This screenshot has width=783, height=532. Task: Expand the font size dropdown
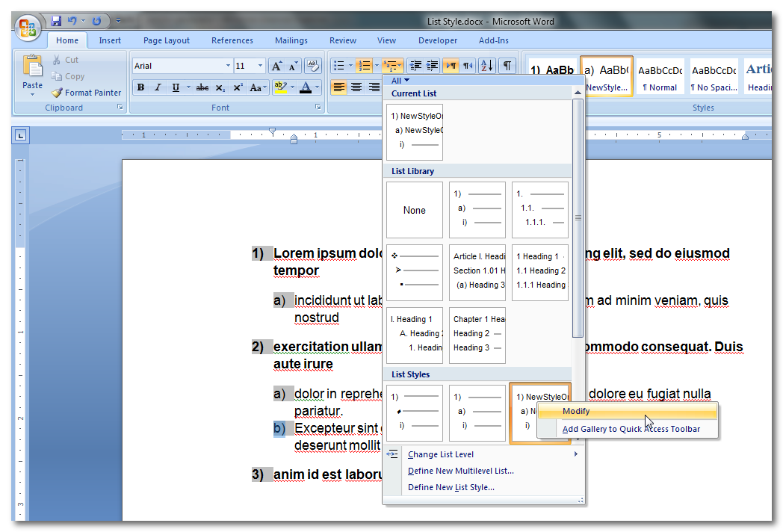point(260,66)
